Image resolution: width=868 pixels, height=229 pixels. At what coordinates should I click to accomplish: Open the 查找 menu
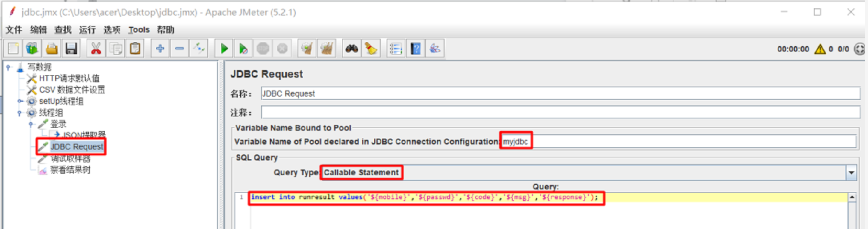tap(63, 30)
